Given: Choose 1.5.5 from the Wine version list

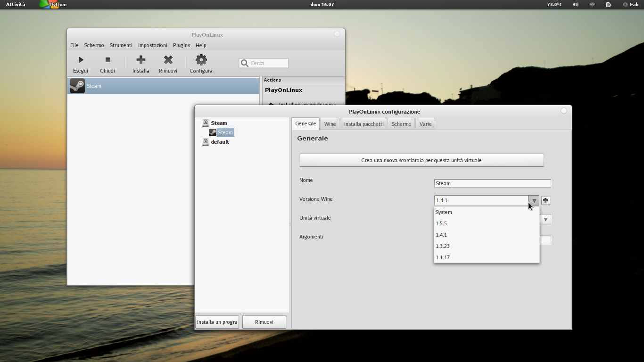Looking at the screenshot, I should coord(487,223).
